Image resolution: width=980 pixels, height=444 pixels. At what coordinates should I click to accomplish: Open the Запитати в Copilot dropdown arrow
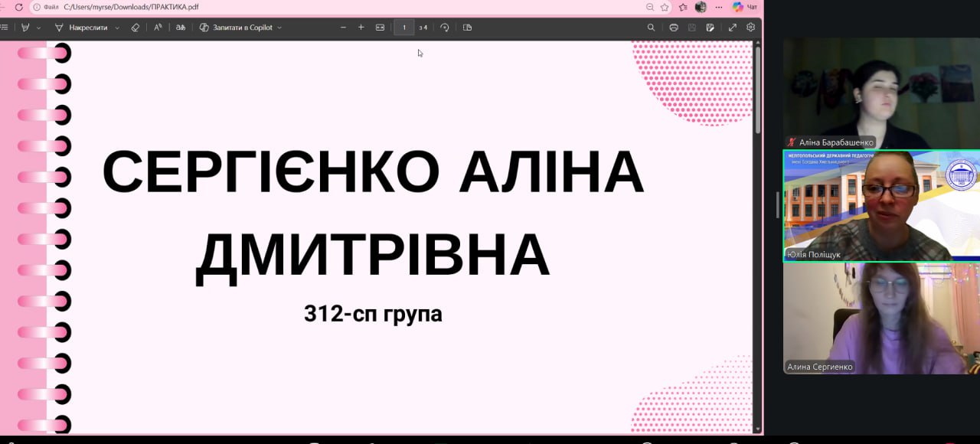tap(279, 28)
